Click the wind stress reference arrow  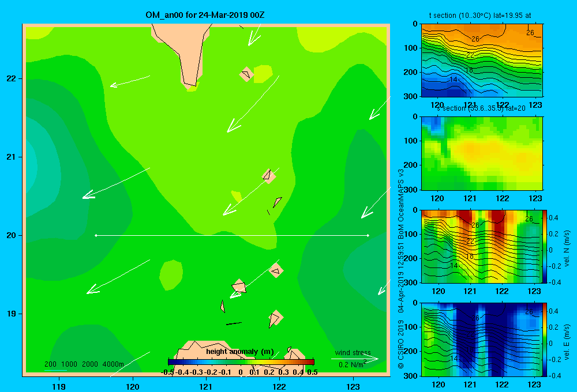(x=354, y=359)
